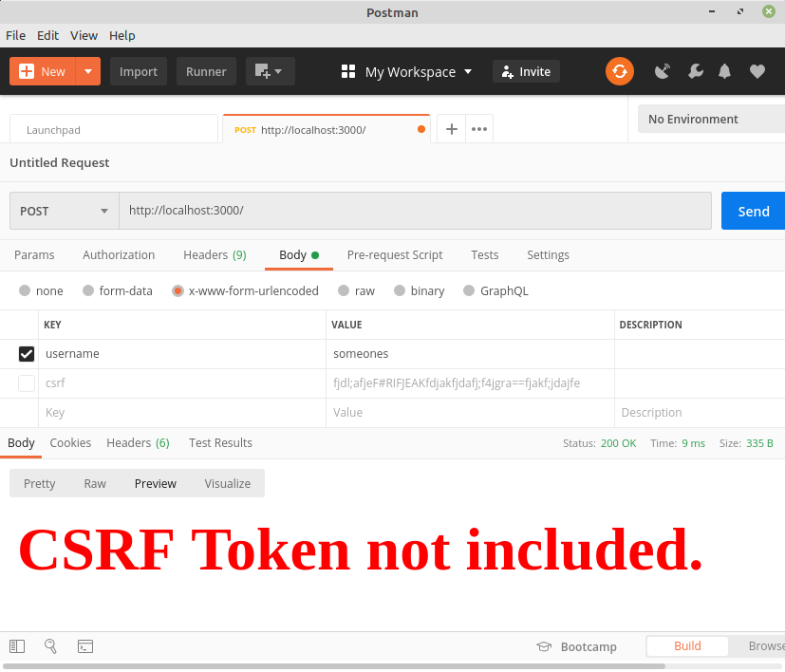
Task: Open the File menu
Action: (15, 35)
